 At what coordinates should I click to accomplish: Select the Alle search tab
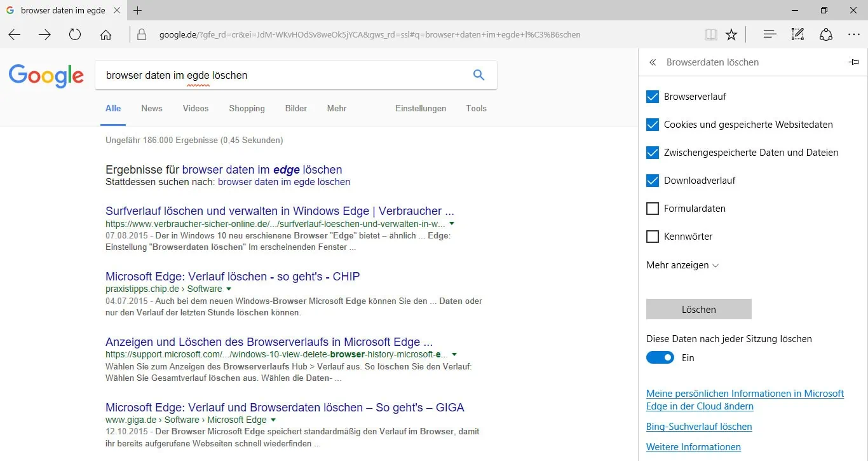[113, 108]
